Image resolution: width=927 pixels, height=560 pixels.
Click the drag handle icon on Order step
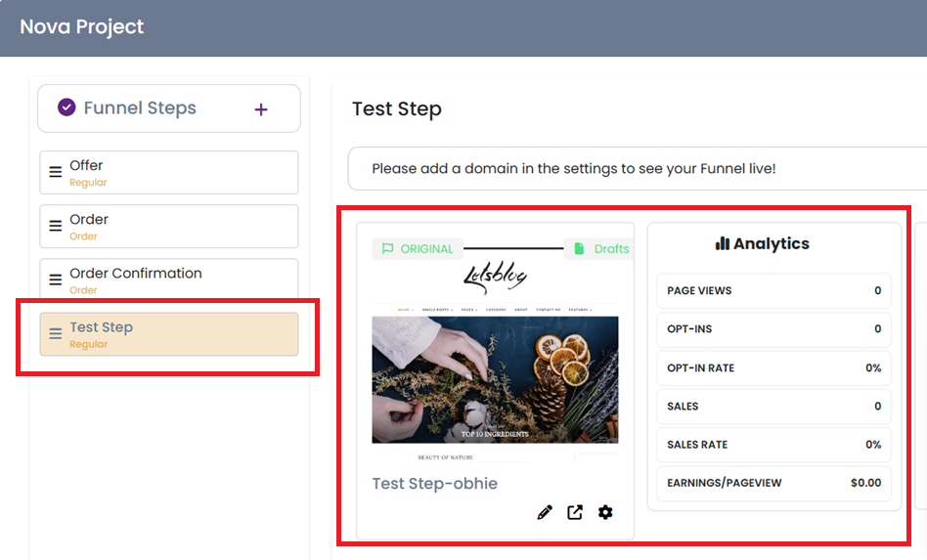click(56, 226)
